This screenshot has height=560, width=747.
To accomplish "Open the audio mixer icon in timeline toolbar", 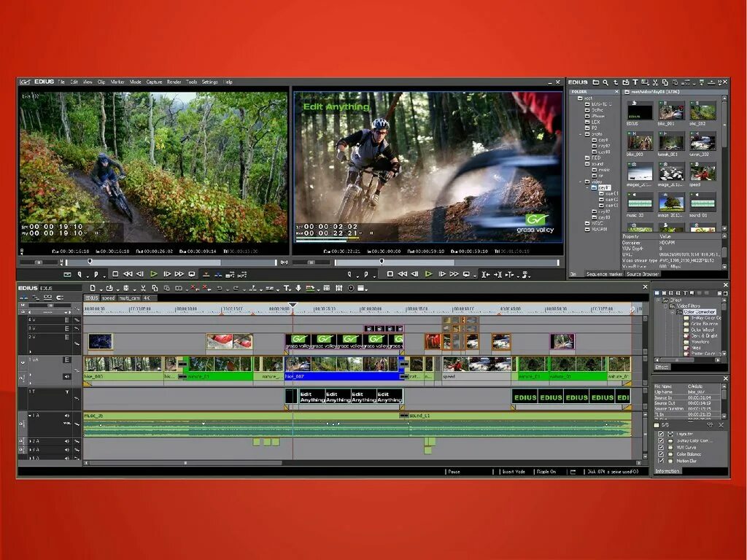I will coord(338,288).
